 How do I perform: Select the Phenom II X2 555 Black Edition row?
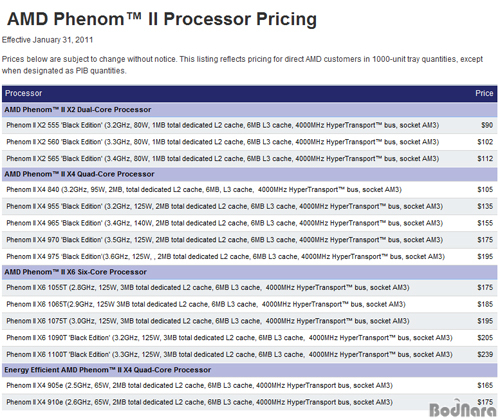pyautogui.click(x=250, y=125)
